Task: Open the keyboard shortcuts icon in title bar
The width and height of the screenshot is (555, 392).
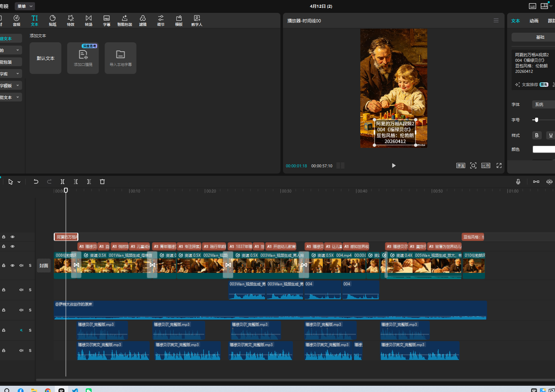Action: [533, 6]
